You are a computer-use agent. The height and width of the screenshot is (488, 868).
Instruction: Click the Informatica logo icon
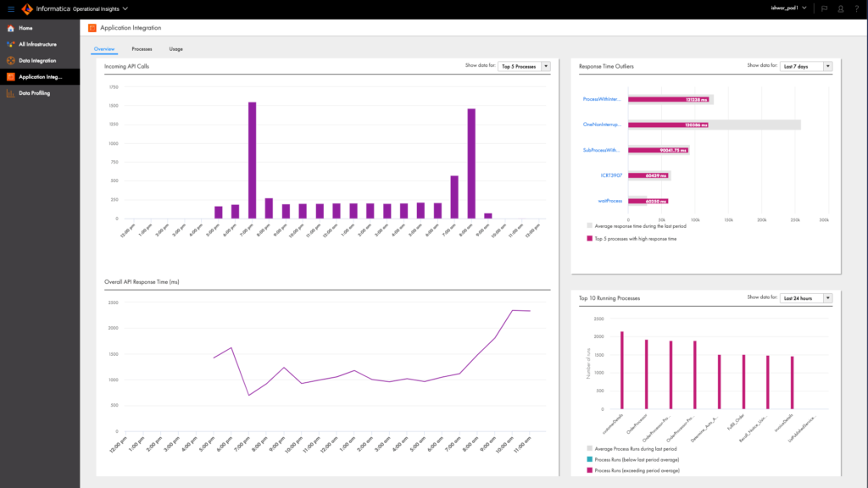coord(27,9)
